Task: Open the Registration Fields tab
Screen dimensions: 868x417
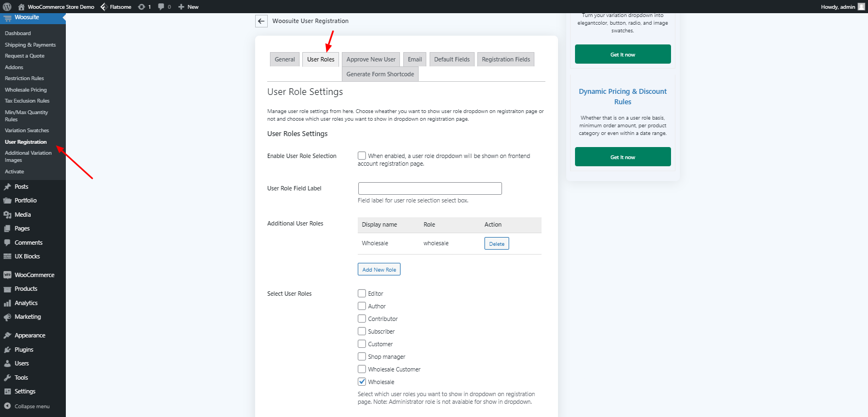Action: [x=506, y=59]
